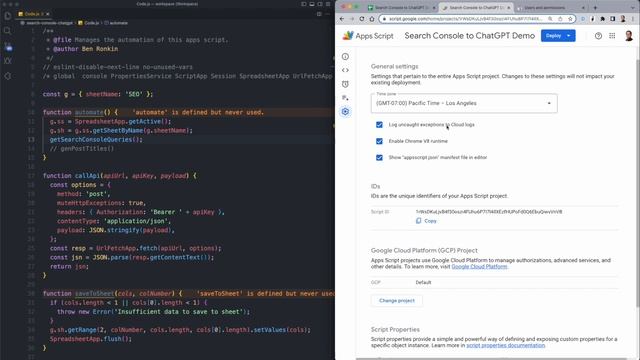Click the Script ID value text
Image resolution: width=640 pixels, height=360 pixels.
[489, 212]
